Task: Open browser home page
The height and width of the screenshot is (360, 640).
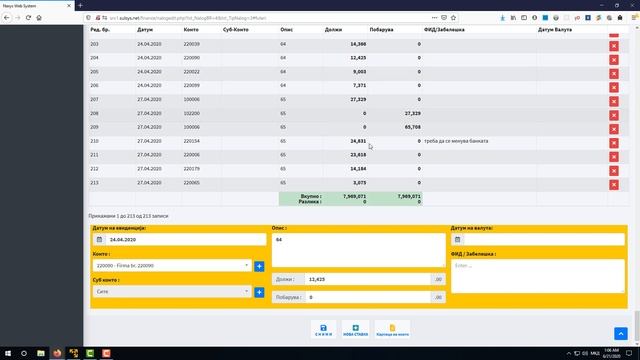Action: pos(39,18)
